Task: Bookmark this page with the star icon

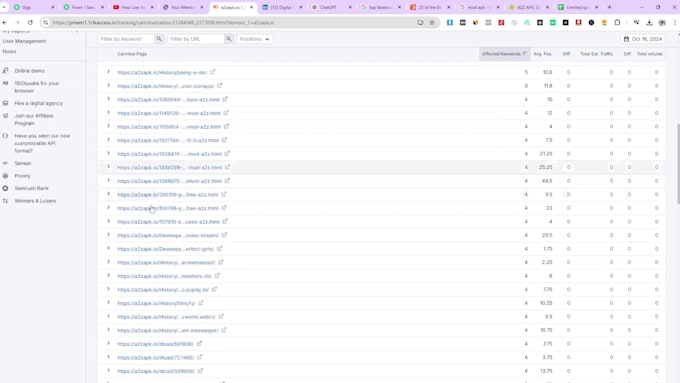Action: (432, 23)
